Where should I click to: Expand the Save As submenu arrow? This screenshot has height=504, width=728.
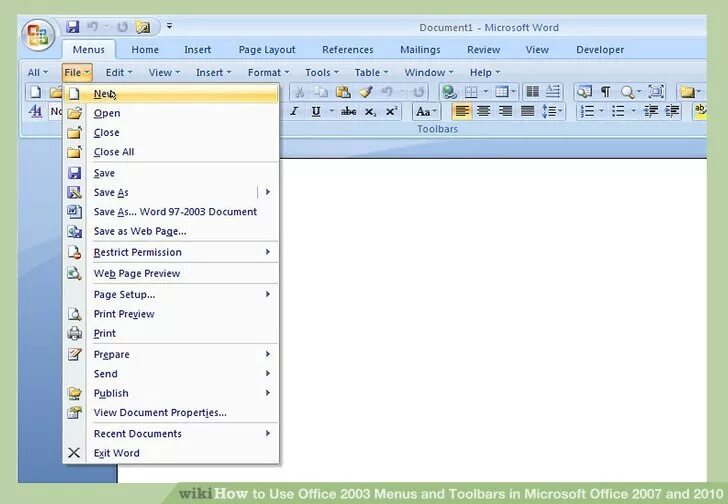click(268, 192)
